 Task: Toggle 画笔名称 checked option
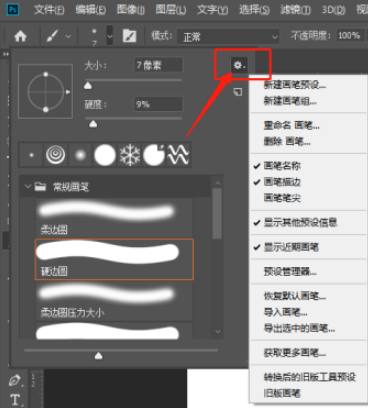coord(282,166)
